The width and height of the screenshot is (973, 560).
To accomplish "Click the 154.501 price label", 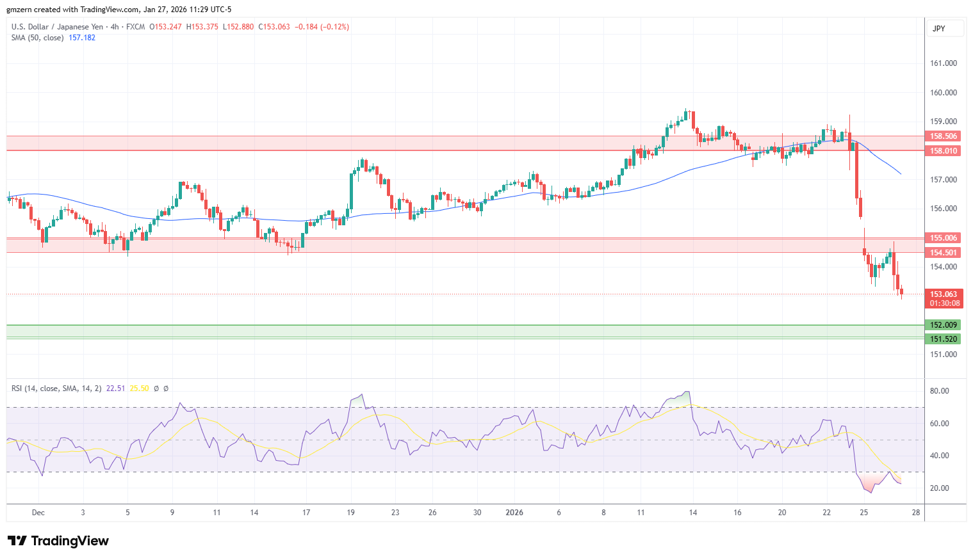I will pyautogui.click(x=944, y=253).
